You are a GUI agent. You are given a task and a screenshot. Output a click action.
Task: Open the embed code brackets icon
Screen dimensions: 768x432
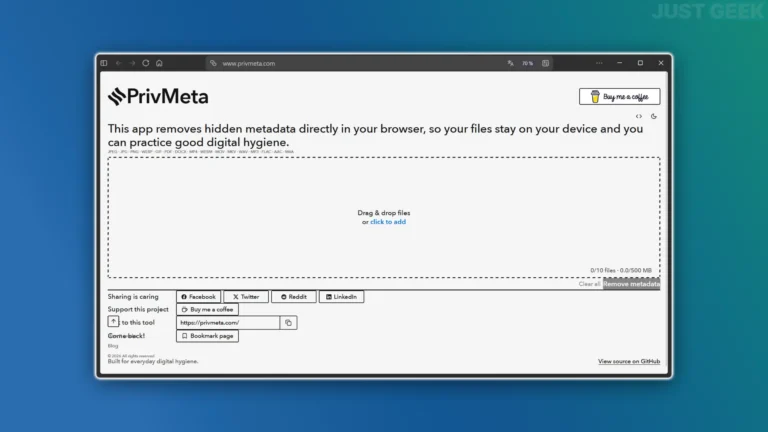[x=639, y=117]
